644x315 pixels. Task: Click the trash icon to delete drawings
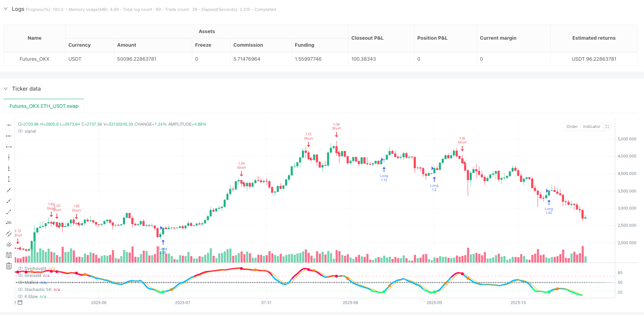(9, 266)
